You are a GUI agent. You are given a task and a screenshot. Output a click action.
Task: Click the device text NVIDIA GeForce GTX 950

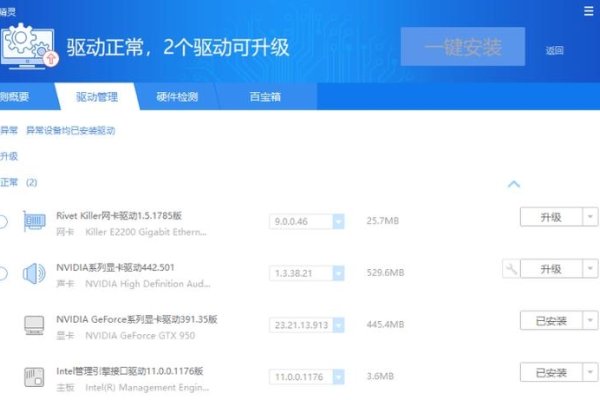(140, 336)
